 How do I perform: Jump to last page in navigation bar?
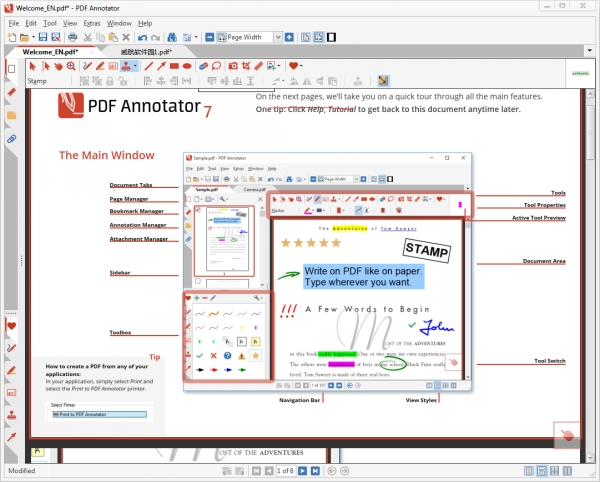coord(316,470)
